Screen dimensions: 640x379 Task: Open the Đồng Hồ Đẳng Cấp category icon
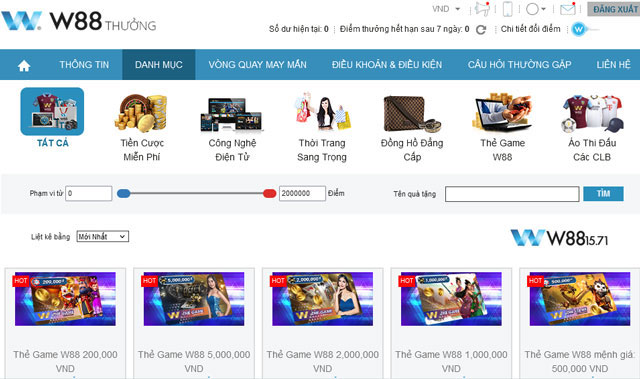(x=412, y=114)
